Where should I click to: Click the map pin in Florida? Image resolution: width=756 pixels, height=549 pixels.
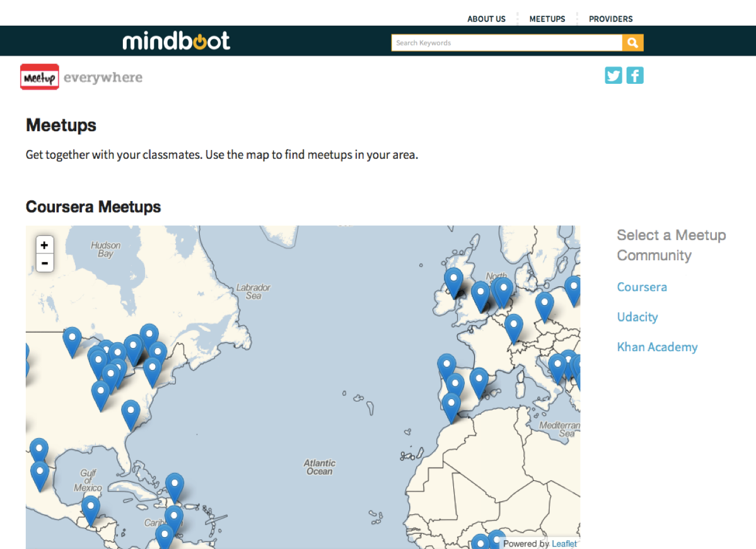[x=131, y=412]
